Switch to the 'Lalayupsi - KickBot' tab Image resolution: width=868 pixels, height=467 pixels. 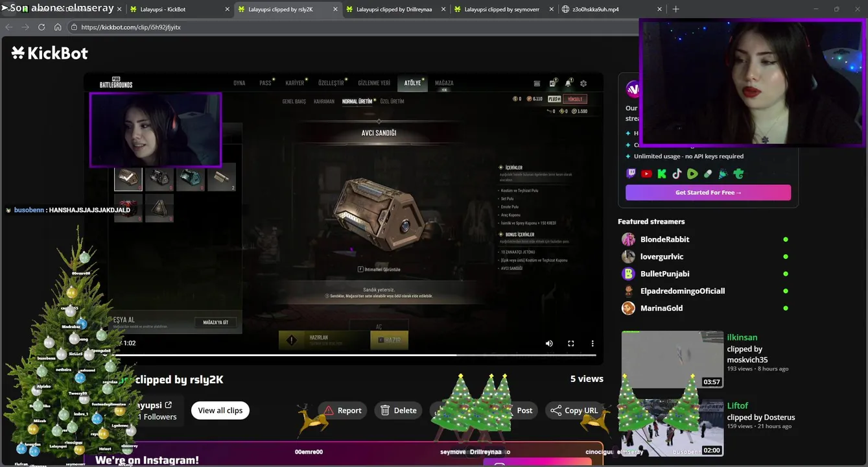click(179, 10)
